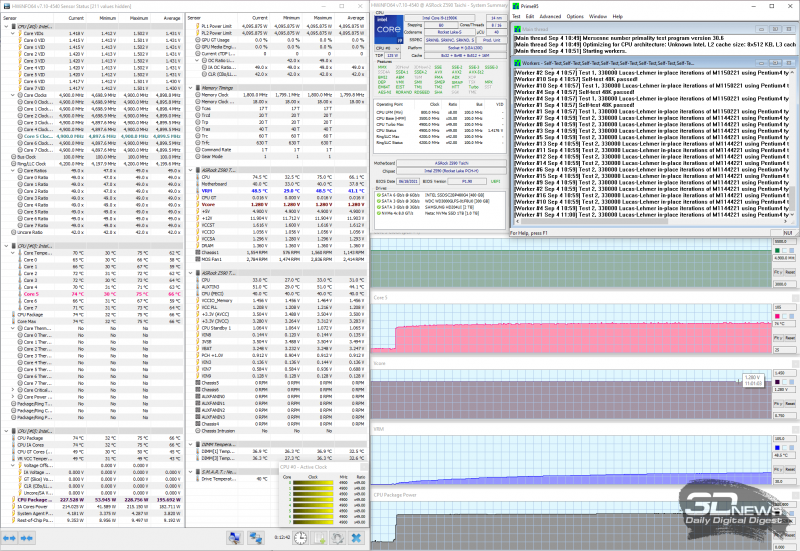The height and width of the screenshot is (551, 800).
Task: Click the Prime95 title bar app icon
Action: [516, 6]
